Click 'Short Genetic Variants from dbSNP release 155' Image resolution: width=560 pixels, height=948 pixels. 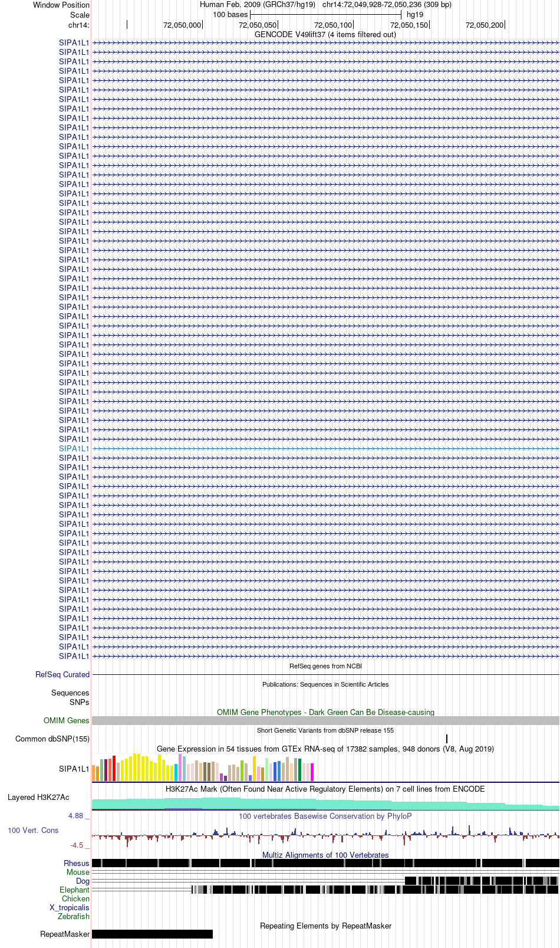click(x=325, y=730)
